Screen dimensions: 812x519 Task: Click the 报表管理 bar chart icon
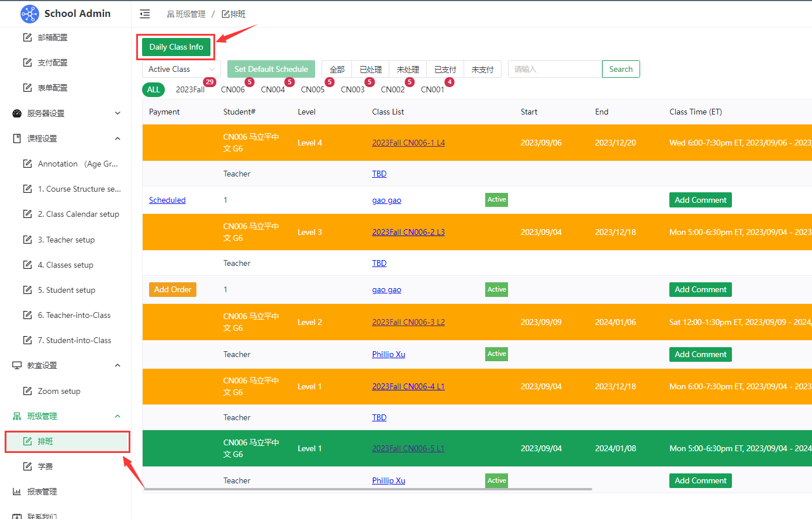point(17,492)
